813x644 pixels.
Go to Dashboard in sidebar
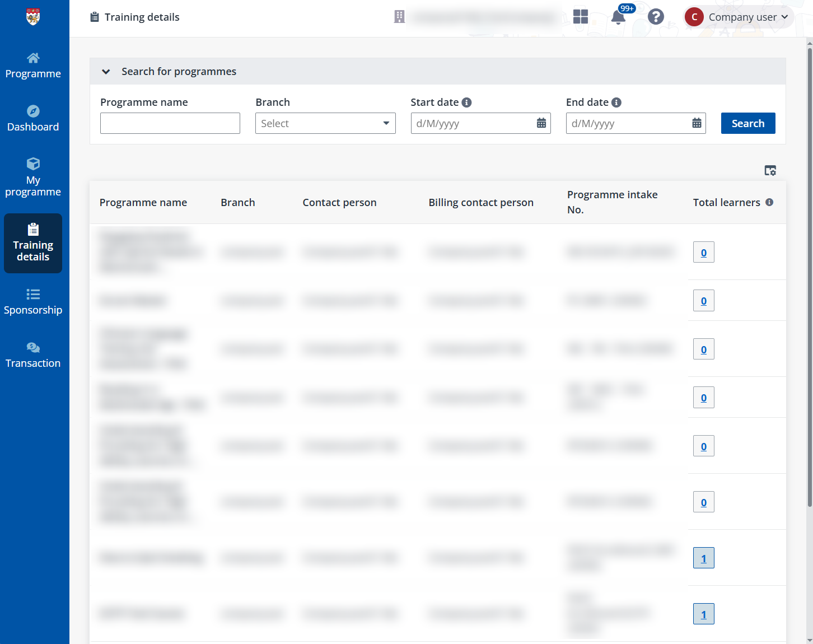click(x=33, y=119)
